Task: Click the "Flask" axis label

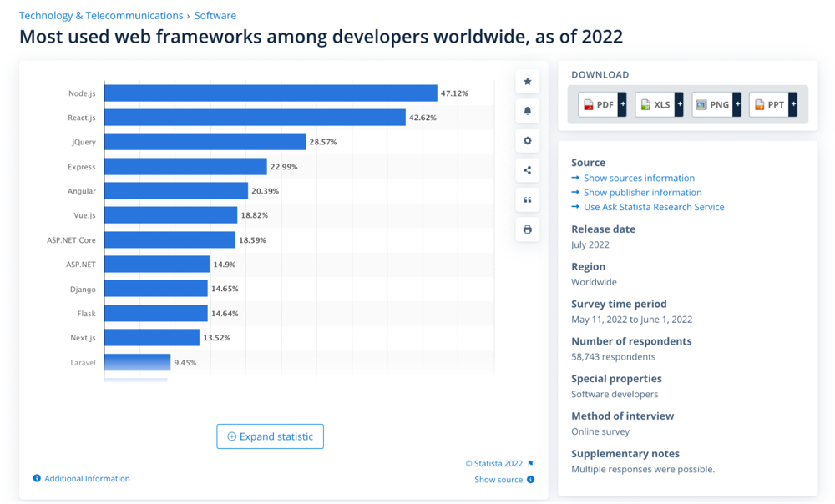Action: (x=86, y=314)
